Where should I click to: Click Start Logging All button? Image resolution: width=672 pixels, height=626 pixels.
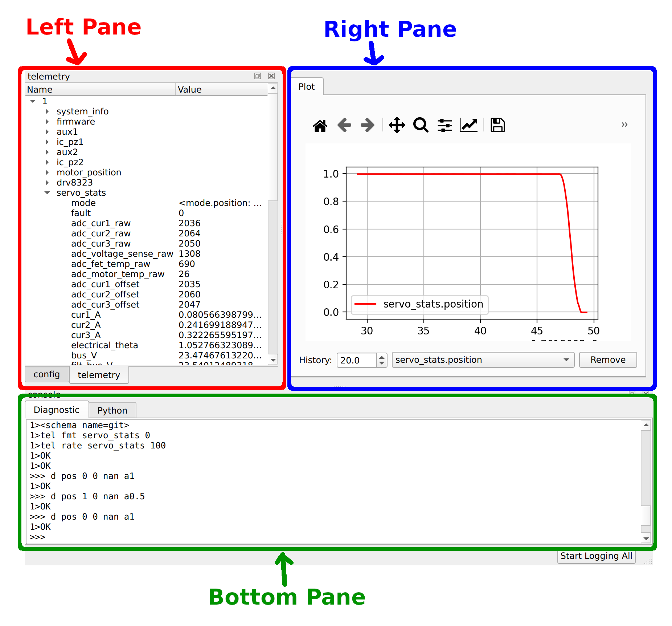point(596,556)
